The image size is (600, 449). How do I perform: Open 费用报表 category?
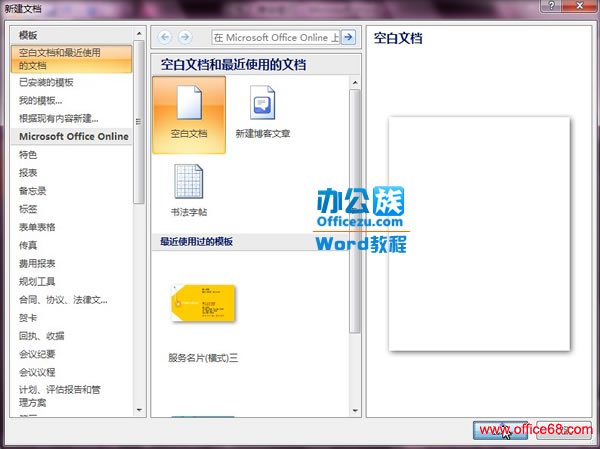coord(37,263)
